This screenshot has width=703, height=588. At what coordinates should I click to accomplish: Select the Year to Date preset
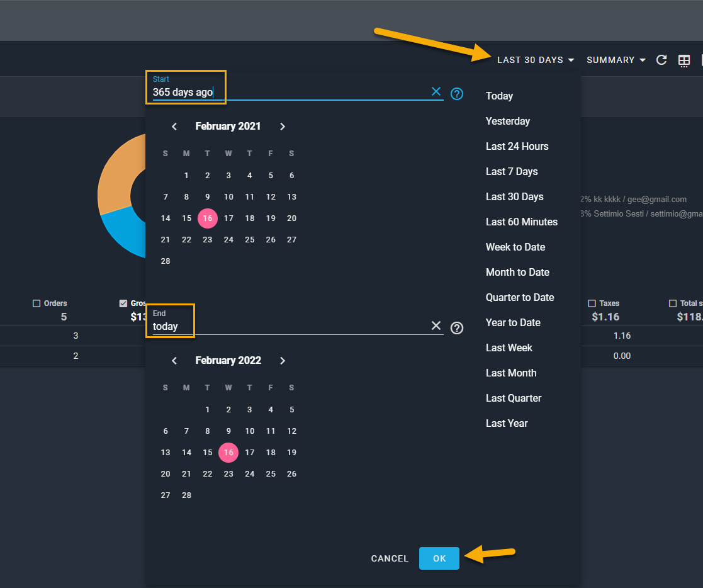513,322
